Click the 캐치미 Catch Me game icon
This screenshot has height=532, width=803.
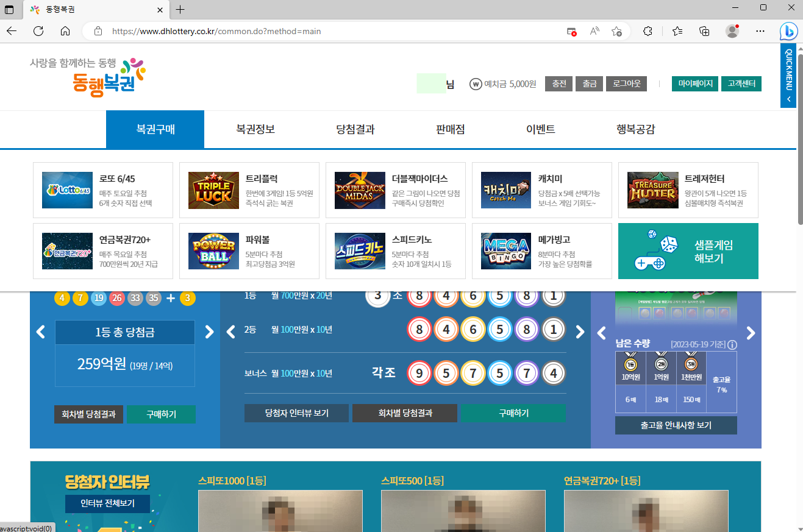pos(505,190)
